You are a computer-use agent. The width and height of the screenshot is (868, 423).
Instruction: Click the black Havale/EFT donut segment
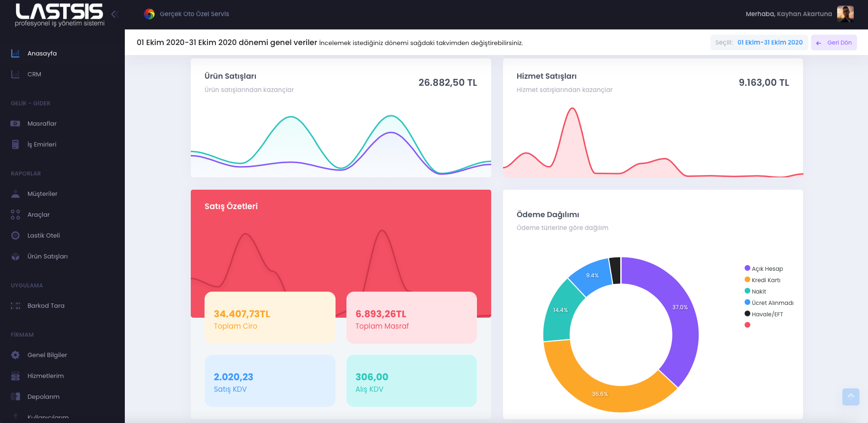[x=615, y=270]
